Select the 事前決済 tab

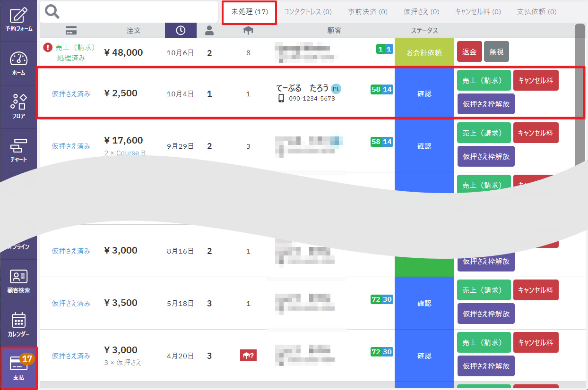pos(367,12)
